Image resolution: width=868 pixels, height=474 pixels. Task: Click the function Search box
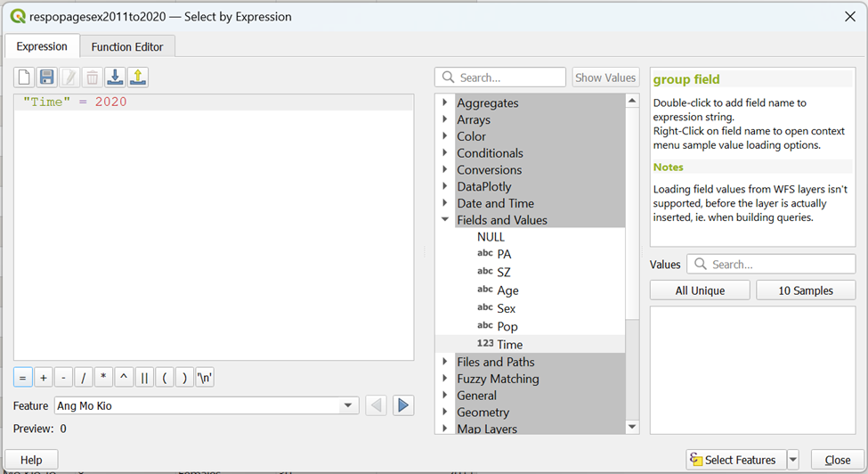coord(501,78)
